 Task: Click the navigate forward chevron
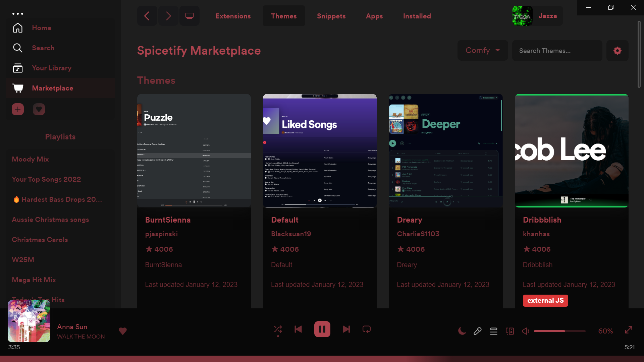168,16
